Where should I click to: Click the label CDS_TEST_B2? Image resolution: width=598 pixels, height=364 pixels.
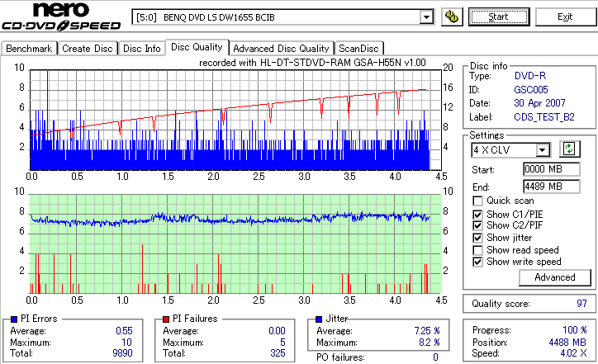[x=544, y=117]
